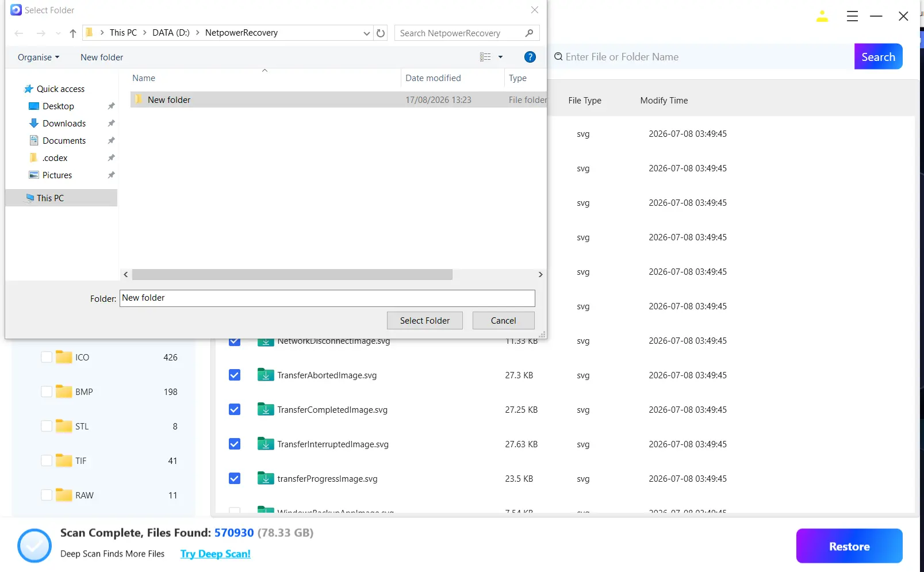Viewport: 924px width, 572px height.
Task: Click This PC breadcrumb segment
Action: [x=123, y=33]
